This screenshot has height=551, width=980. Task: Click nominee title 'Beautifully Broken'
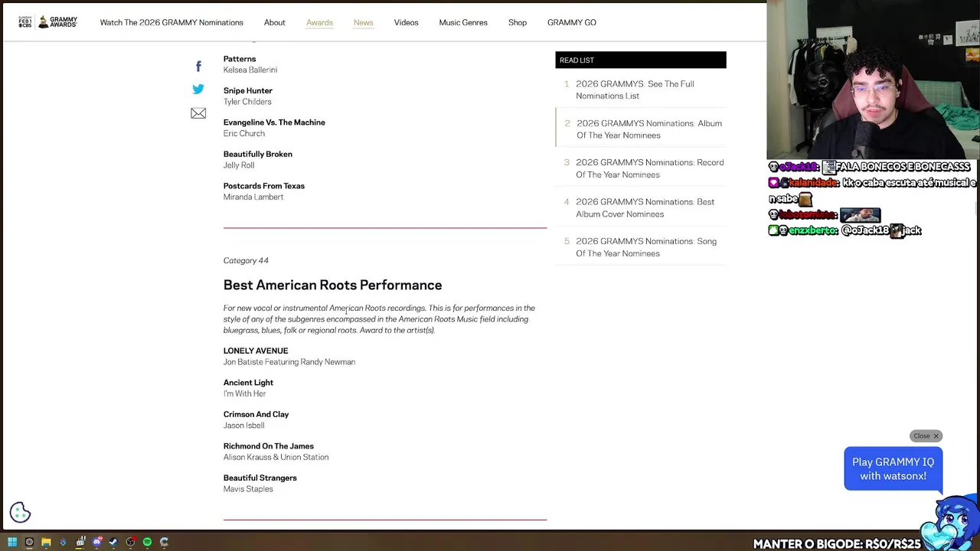(257, 154)
